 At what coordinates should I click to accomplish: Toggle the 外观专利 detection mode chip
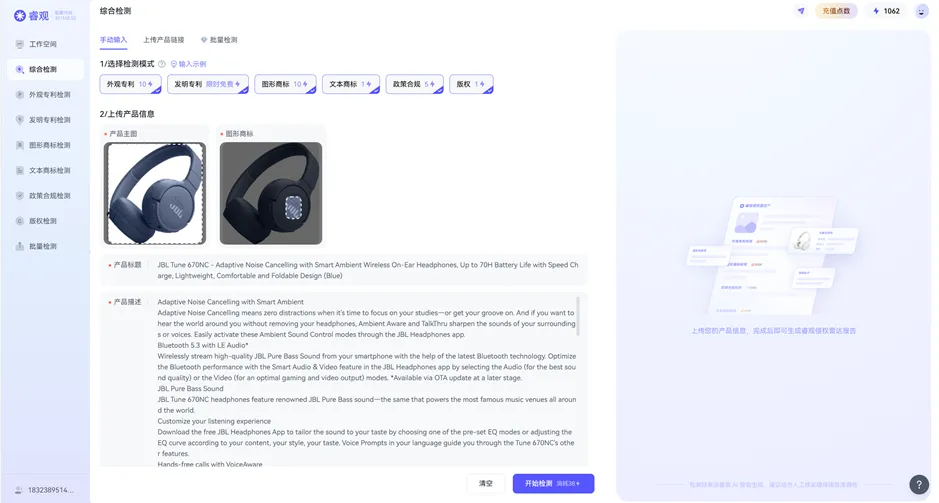click(x=131, y=84)
